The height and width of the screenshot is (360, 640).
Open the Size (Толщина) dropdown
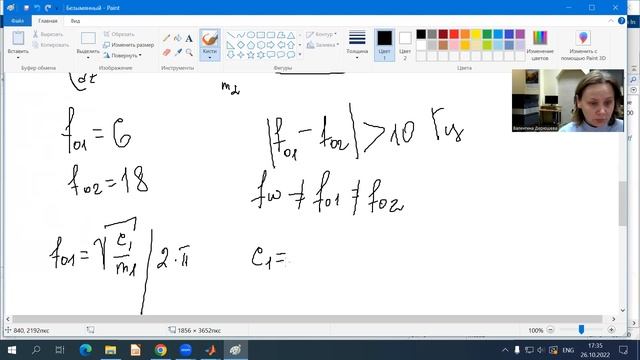[x=357, y=45]
